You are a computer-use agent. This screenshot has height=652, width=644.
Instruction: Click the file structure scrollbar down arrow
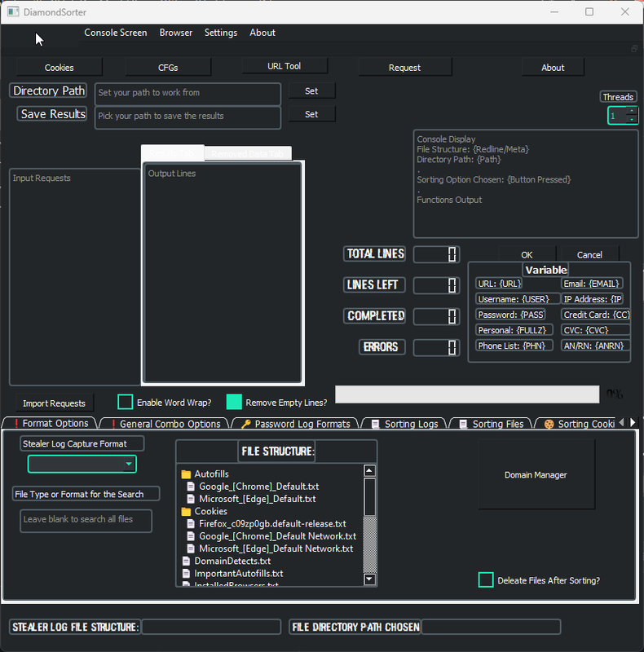coord(369,579)
